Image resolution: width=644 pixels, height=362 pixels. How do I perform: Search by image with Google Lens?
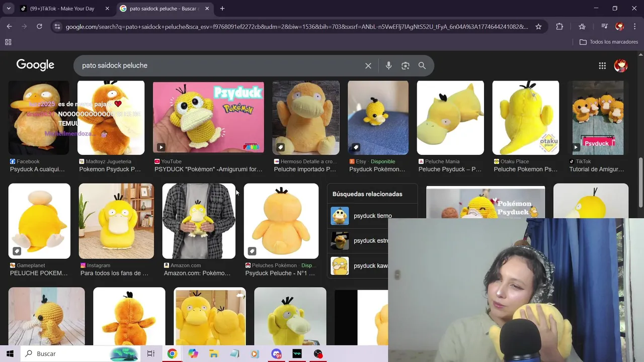coord(406,65)
